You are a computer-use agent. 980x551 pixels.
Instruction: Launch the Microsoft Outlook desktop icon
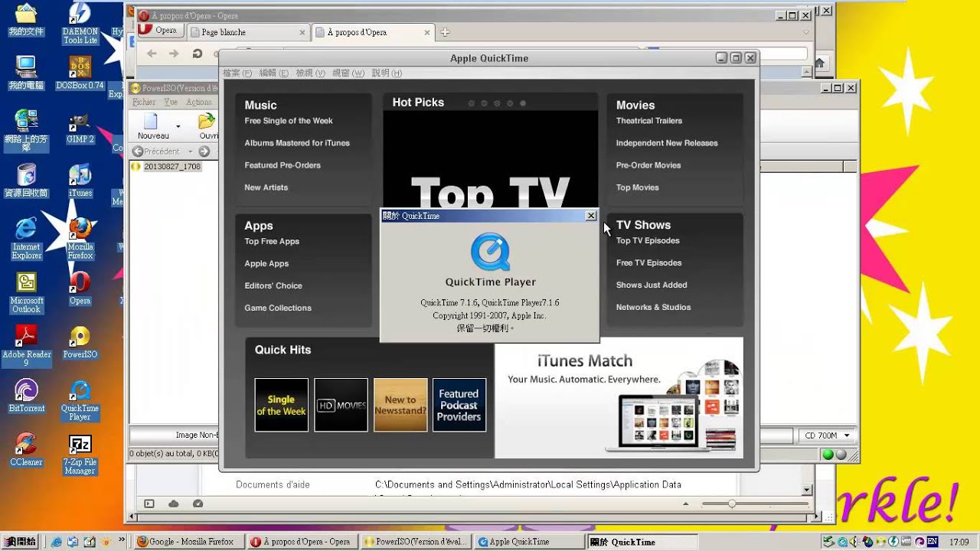pyautogui.click(x=26, y=292)
